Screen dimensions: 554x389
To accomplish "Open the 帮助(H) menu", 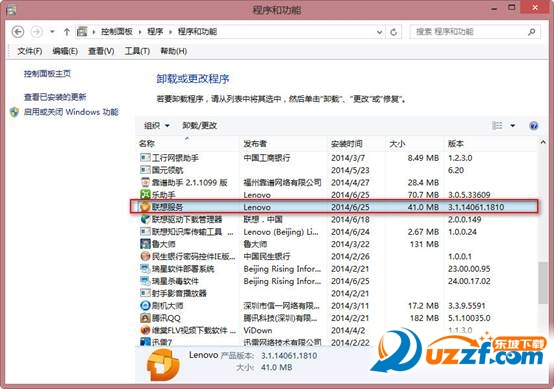I will pyautogui.click(x=173, y=51).
